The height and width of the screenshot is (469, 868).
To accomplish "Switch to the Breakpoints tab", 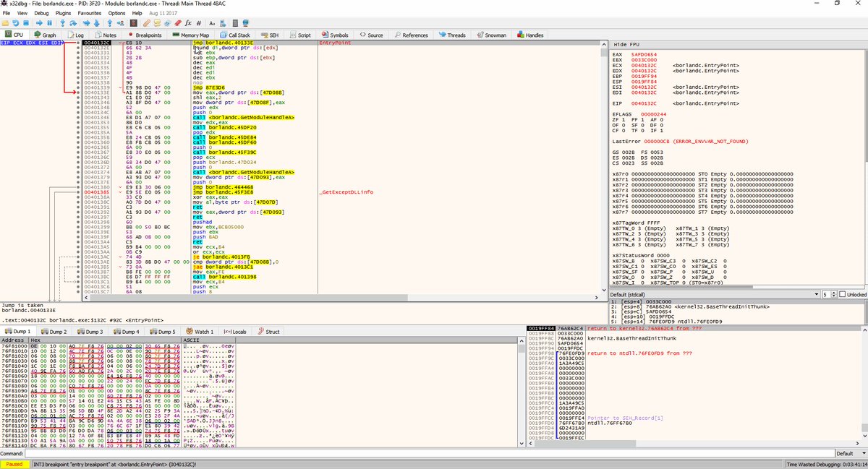I will pyautogui.click(x=145, y=35).
